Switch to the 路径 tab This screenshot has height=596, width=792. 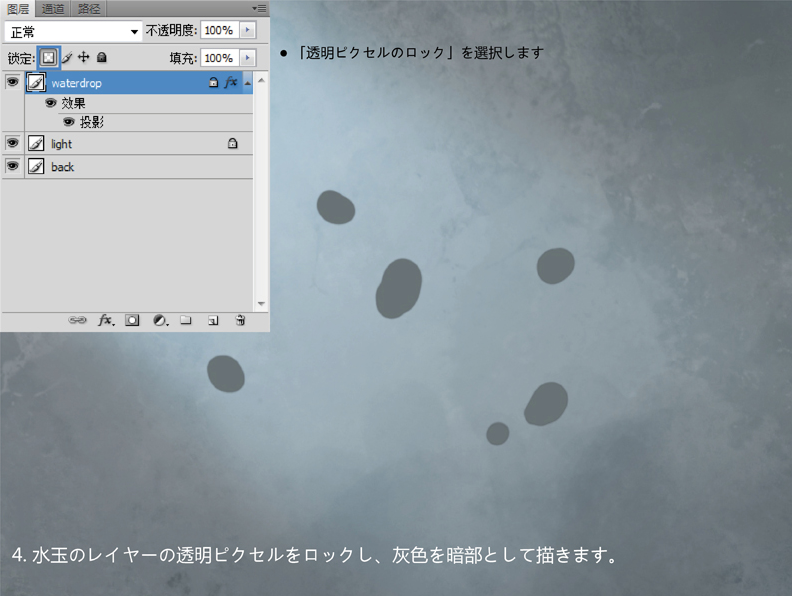click(89, 9)
